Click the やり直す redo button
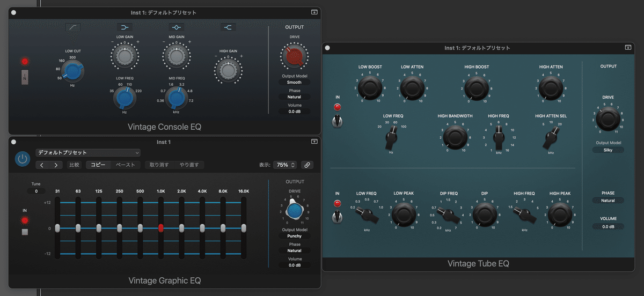This screenshot has height=296, width=644. point(189,165)
